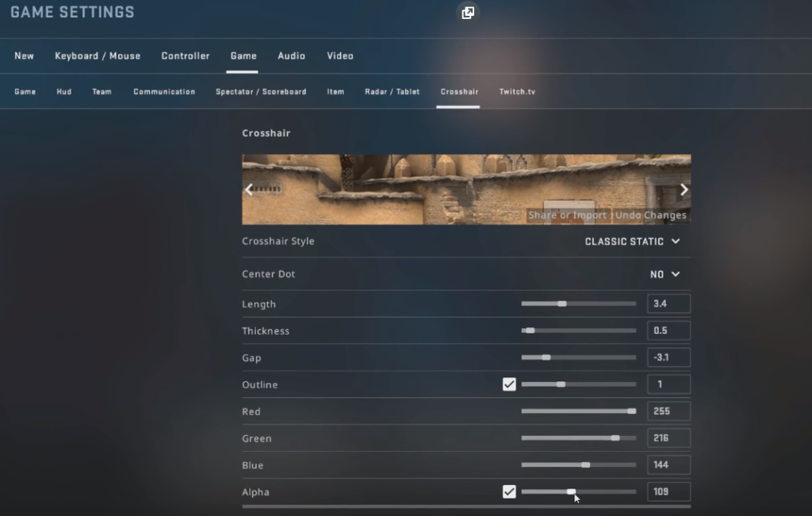This screenshot has width=812, height=516.
Task: Click the Thickness value field
Action: tap(668, 331)
